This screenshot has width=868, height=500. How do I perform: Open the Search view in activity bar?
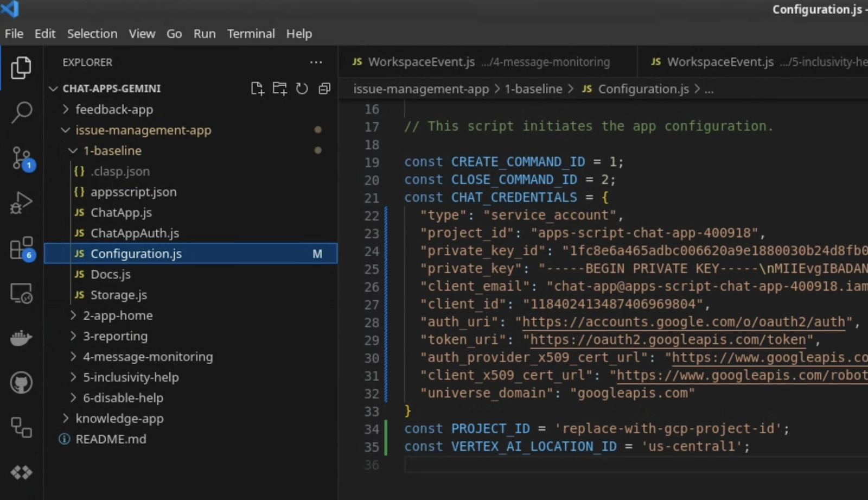(x=22, y=112)
